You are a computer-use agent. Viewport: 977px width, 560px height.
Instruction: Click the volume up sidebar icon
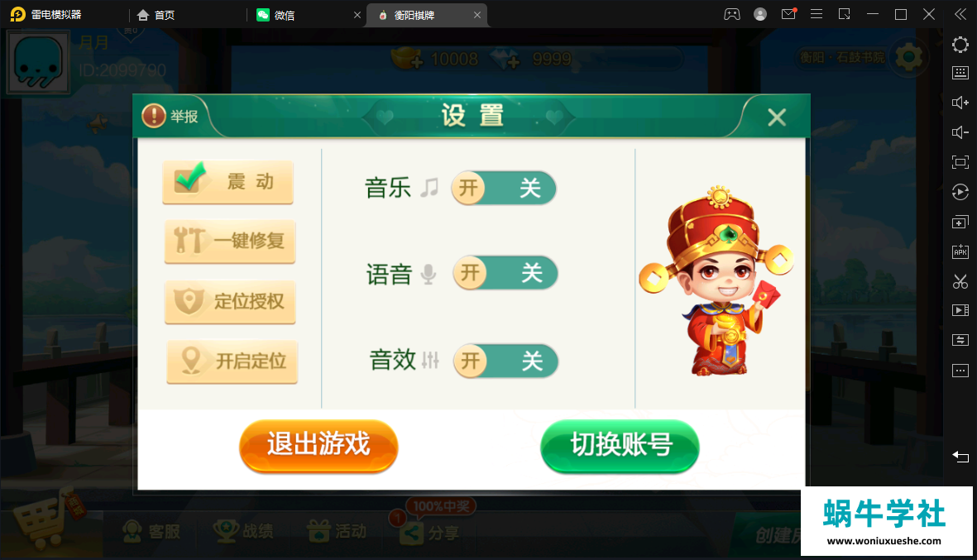point(960,103)
